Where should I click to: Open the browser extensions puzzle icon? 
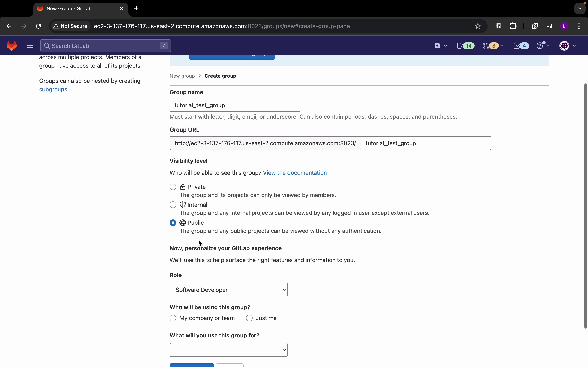(x=513, y=26)
